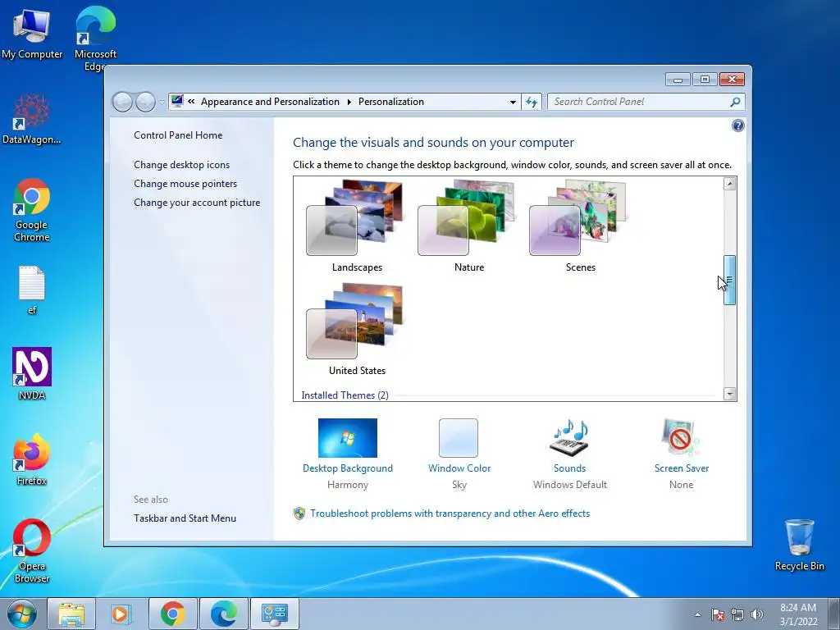Apply the Landscapes theme
Screen dimensions: 840x630
356,226
